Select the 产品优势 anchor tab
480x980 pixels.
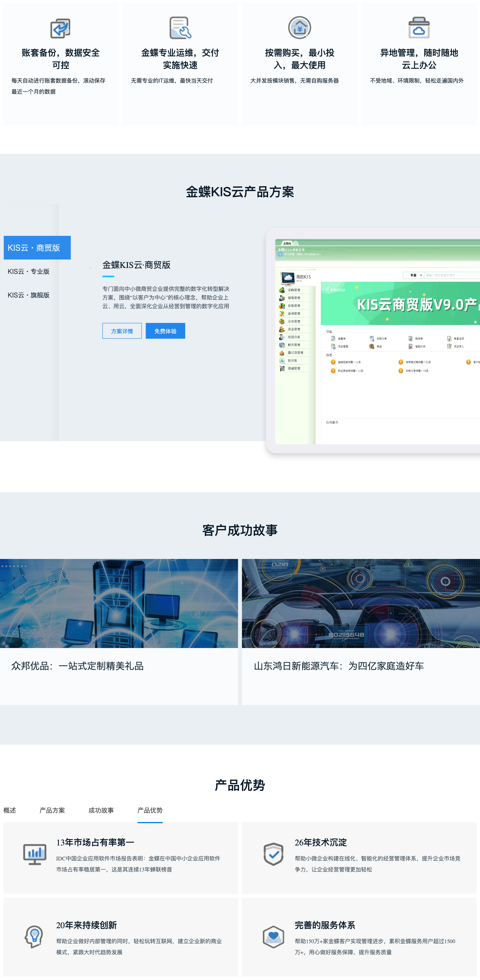point(150,810)
